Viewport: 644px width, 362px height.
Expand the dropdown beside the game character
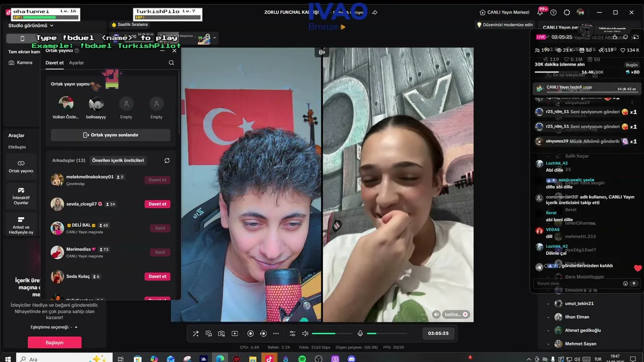click(x=215, y=38)
